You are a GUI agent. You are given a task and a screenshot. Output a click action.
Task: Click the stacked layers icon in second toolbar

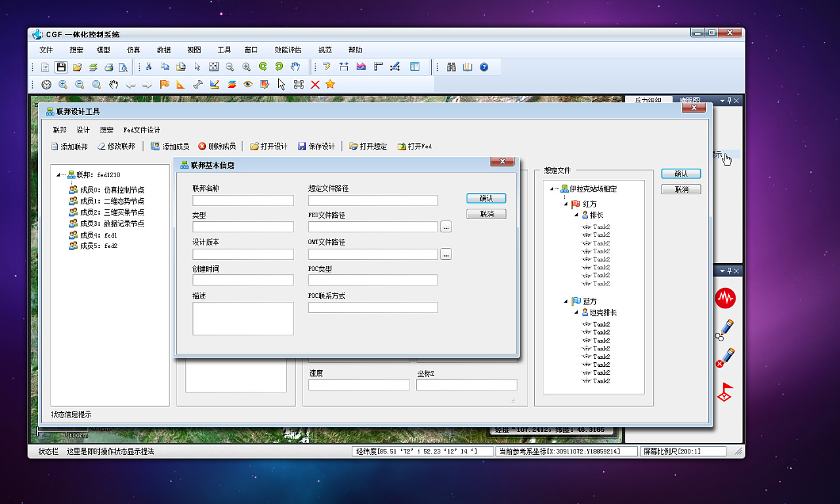tap(232, 84)
